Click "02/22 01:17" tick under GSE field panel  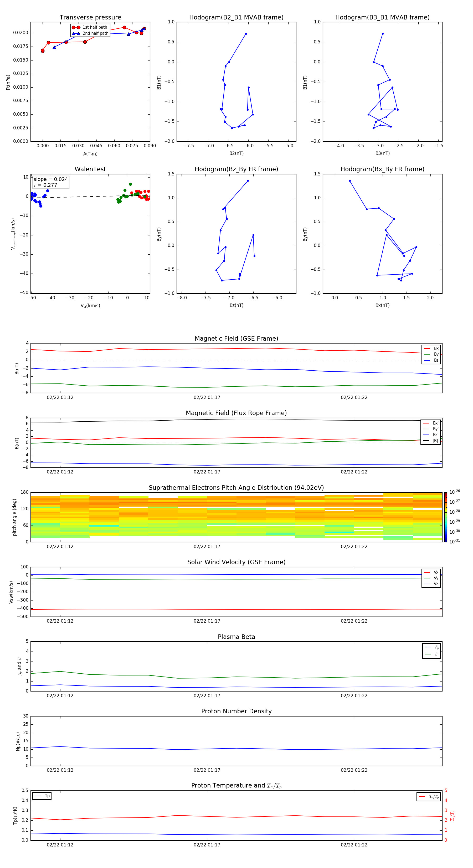click(207, 398)
